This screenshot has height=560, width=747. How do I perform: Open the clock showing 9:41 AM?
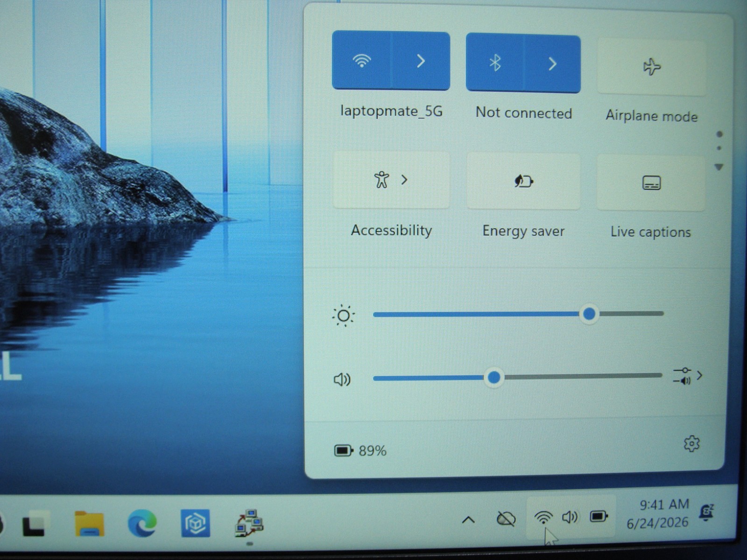point(658,513)
